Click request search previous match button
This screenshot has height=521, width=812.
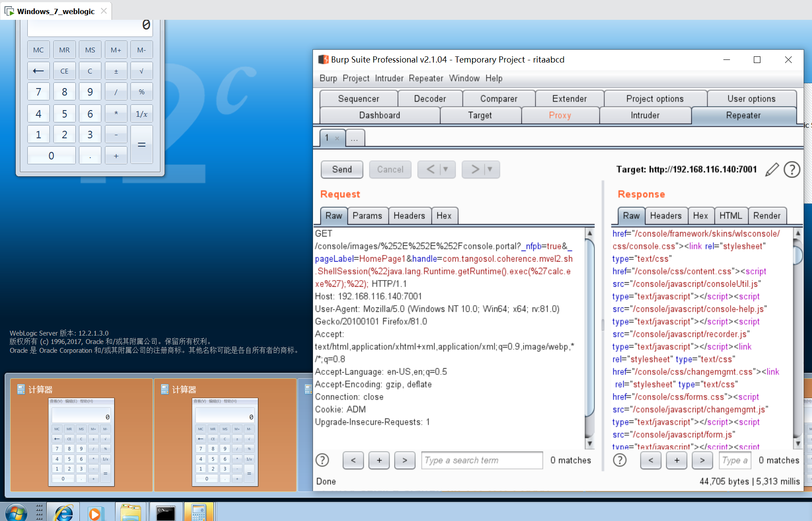coord(353,460)
